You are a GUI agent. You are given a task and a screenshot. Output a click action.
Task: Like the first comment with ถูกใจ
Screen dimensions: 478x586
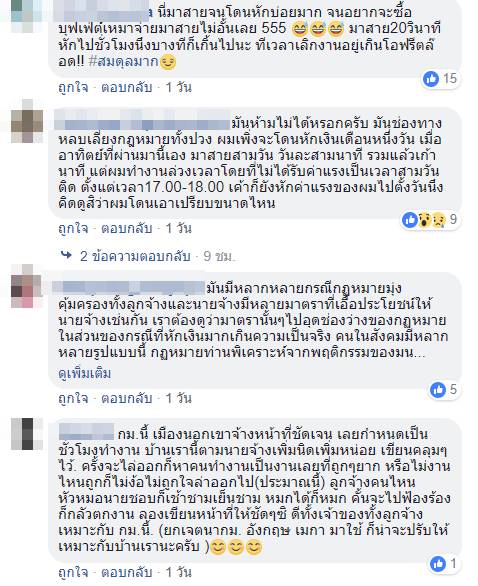coord(73,87)
